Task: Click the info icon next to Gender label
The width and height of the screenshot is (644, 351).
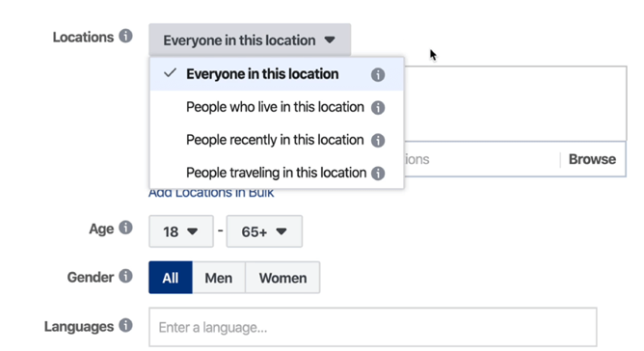Action: pyautogui.click(x=125, y=276)
